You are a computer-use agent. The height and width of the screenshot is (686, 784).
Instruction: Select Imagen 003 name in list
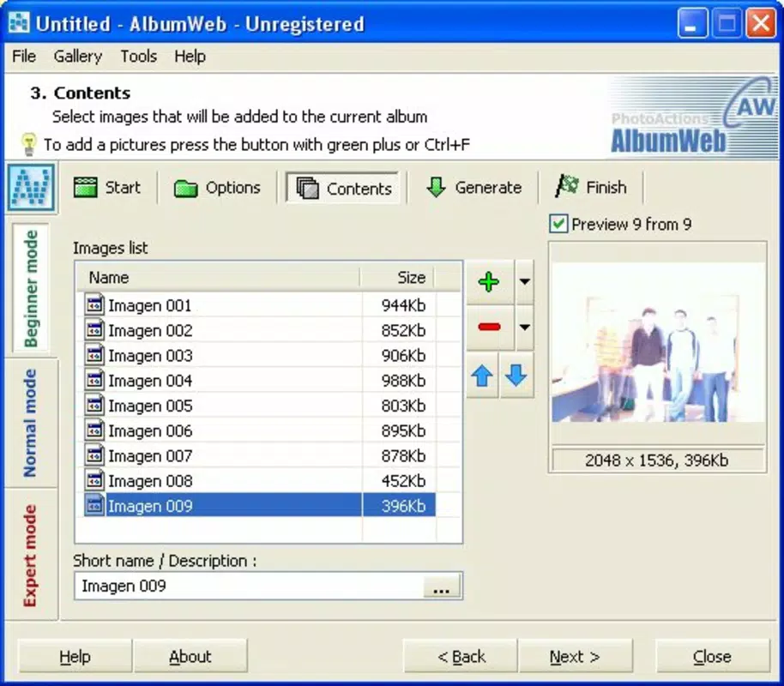point(150,356)
